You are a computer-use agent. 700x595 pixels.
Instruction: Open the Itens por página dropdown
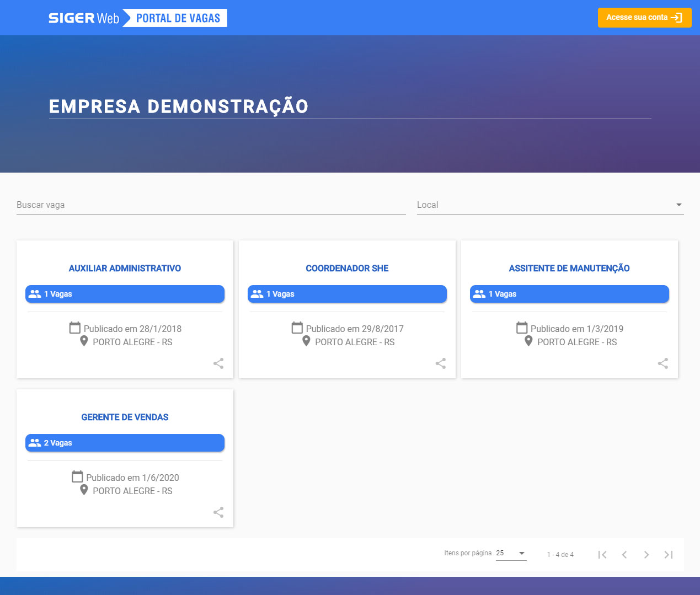[511, 553]
